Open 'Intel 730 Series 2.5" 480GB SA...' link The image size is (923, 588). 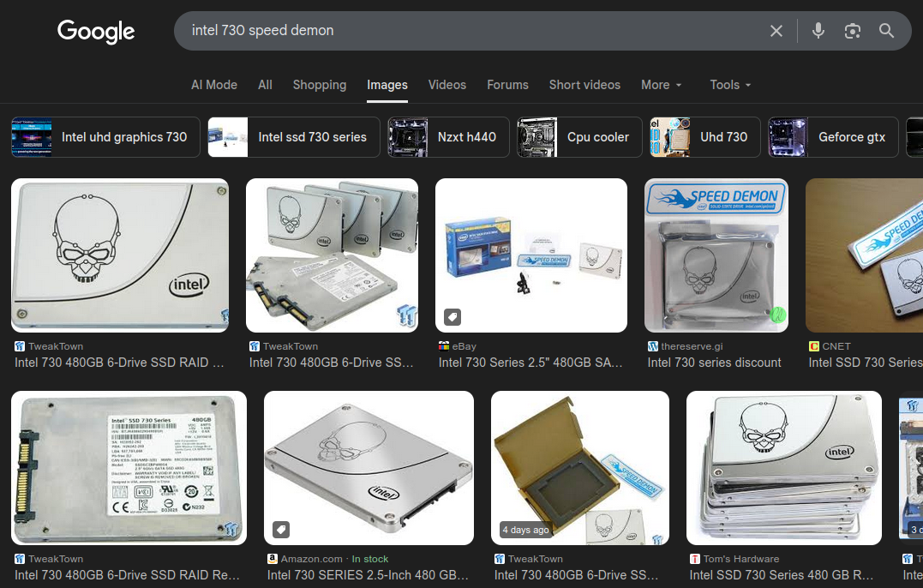point(530,363)
